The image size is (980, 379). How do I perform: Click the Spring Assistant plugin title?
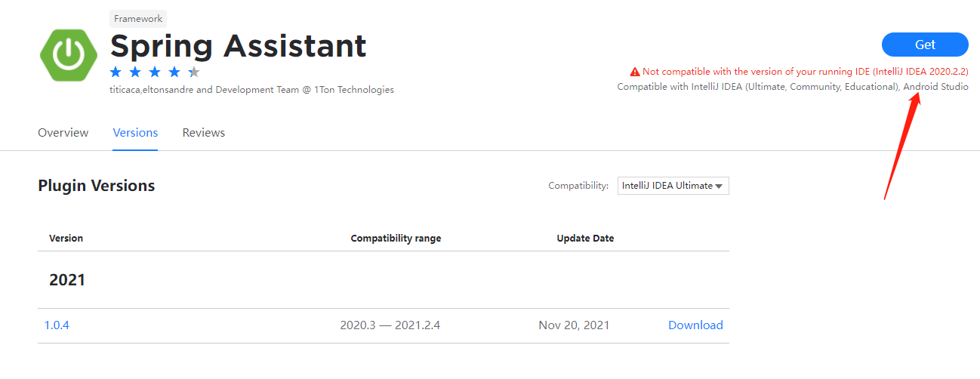click(239, 46)
